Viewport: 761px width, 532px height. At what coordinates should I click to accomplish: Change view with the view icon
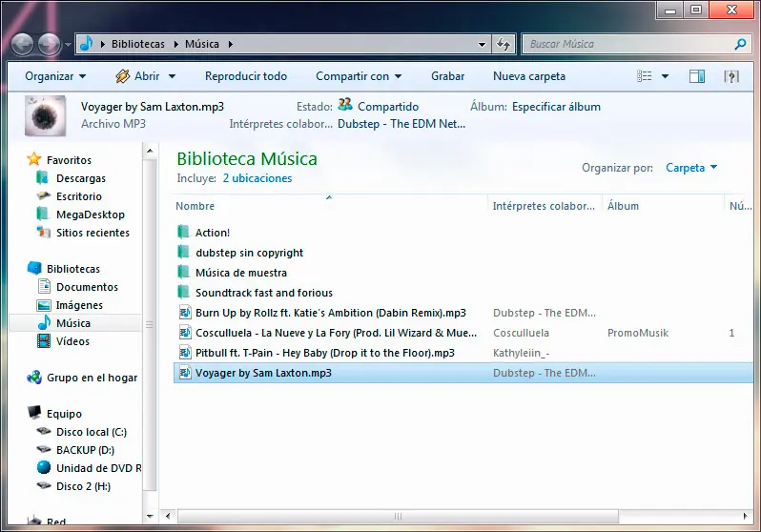[x=645, y=76]
